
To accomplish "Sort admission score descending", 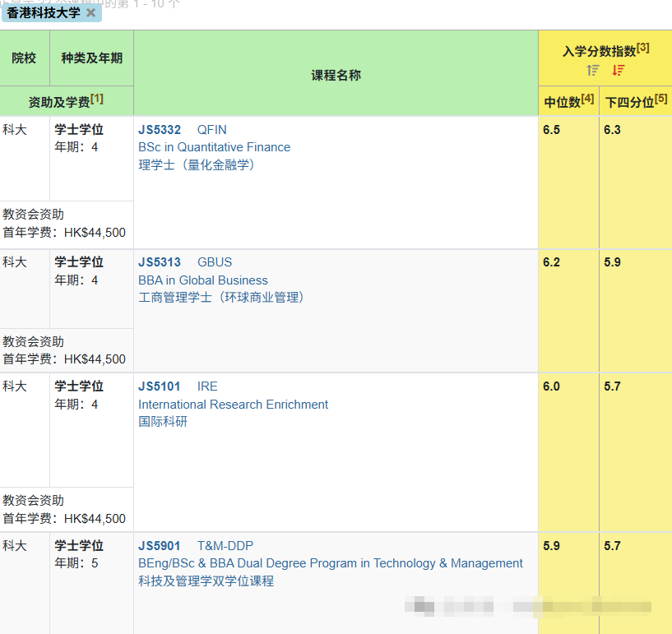I will point(618,70).
